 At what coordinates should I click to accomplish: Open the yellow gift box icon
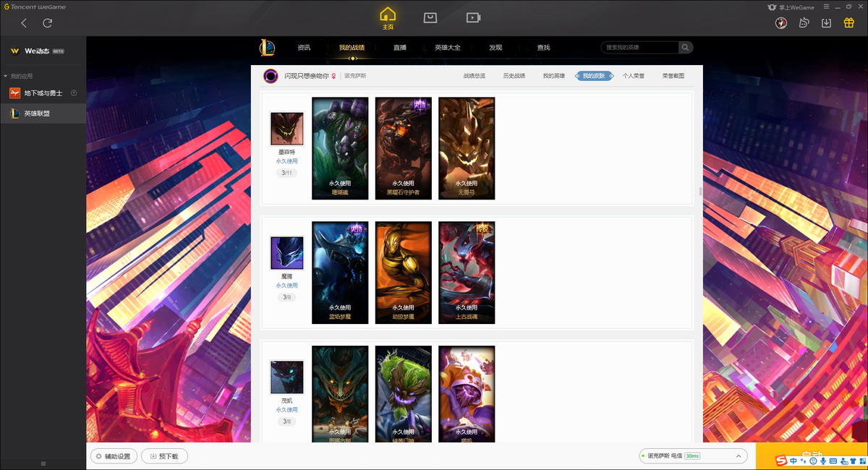849,22
